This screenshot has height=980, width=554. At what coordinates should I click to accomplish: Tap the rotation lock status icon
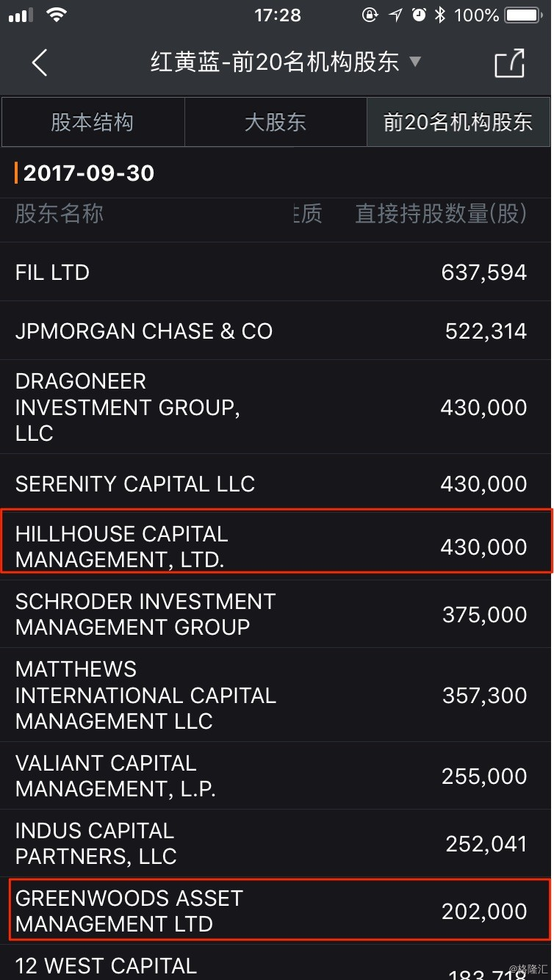coord(370,15)
